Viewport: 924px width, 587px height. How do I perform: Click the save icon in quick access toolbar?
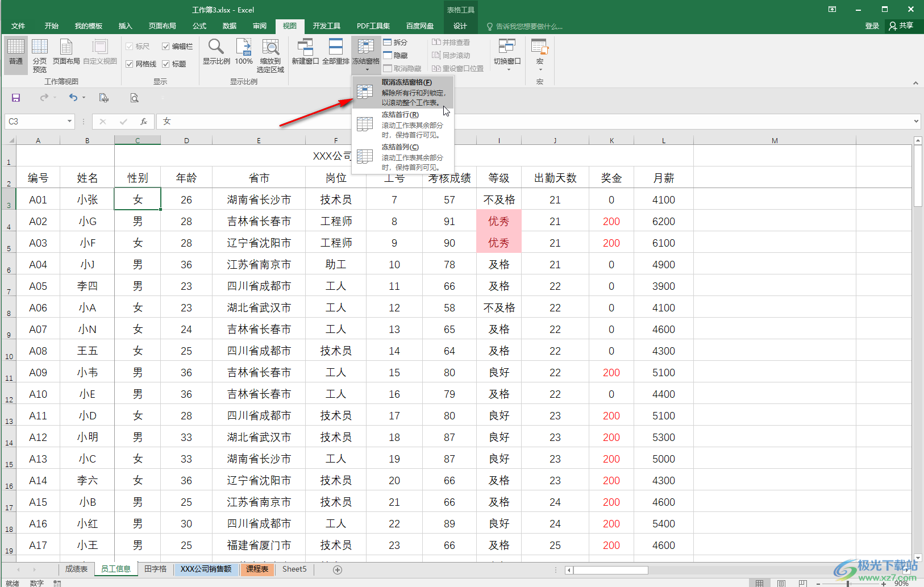pos(16,98)
